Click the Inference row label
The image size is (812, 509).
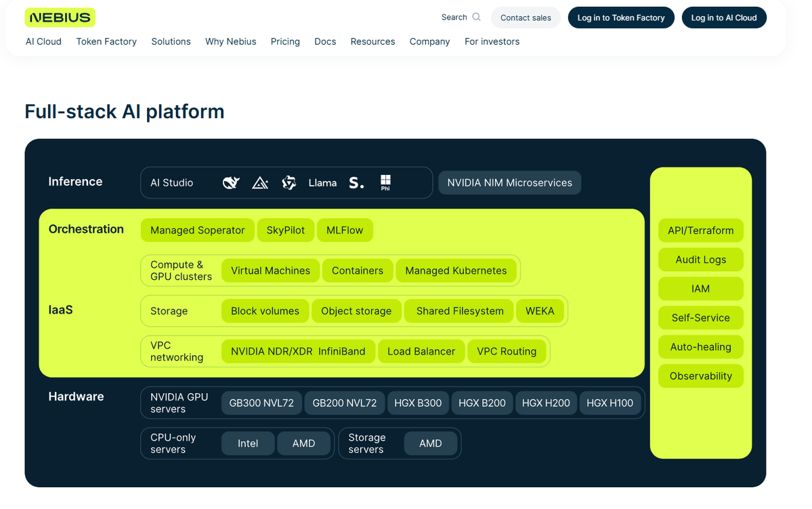[x=75, y=182]
